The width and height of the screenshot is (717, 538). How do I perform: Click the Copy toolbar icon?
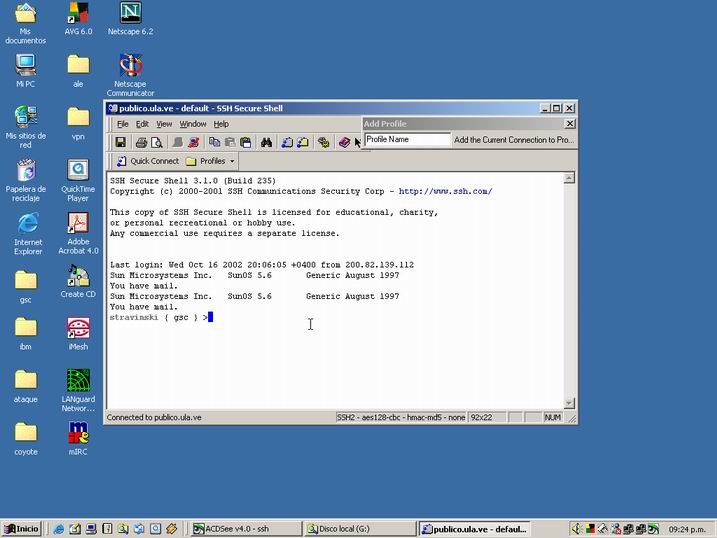point(214,142)
